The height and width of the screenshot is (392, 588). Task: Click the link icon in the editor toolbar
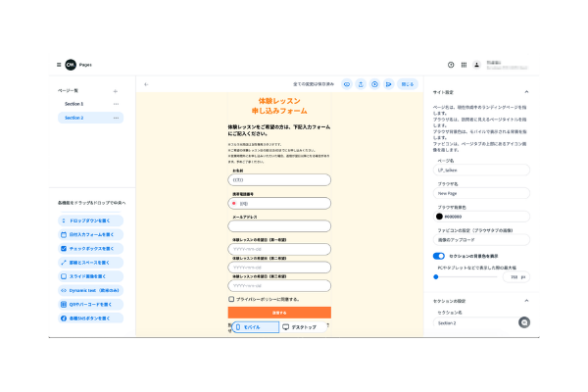[347, 84]
